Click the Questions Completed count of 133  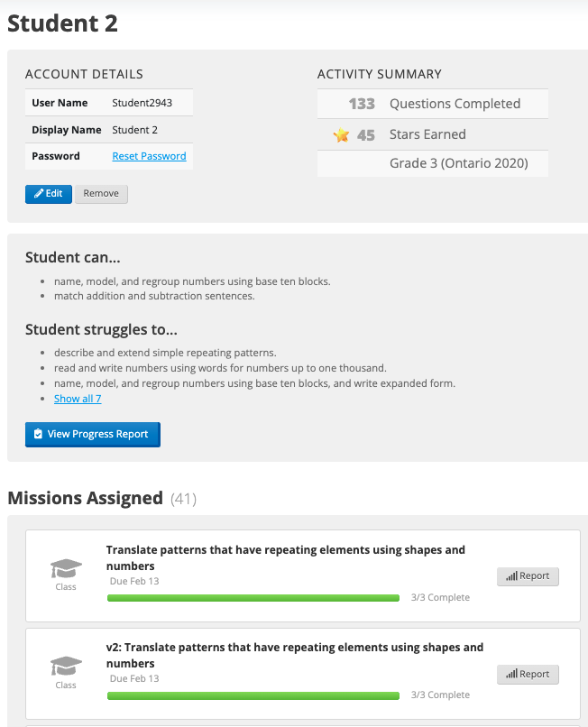tap(362, 103)
